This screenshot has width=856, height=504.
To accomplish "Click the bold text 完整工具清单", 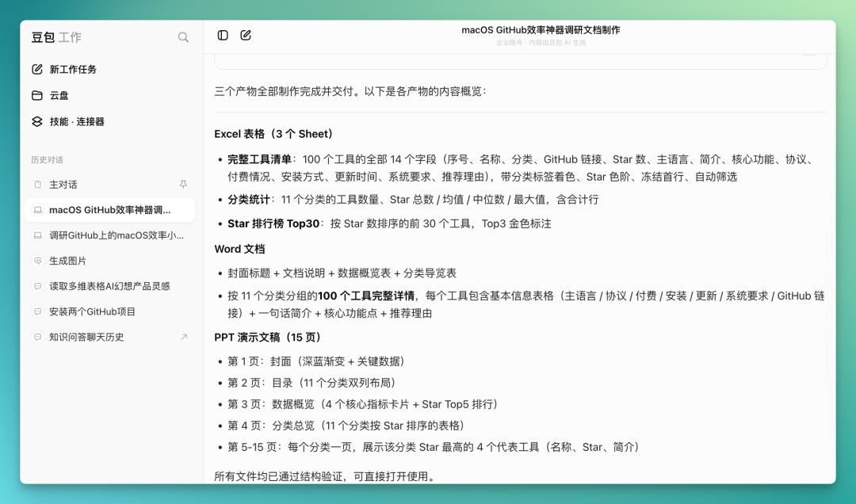I will [x=259, y=159].
